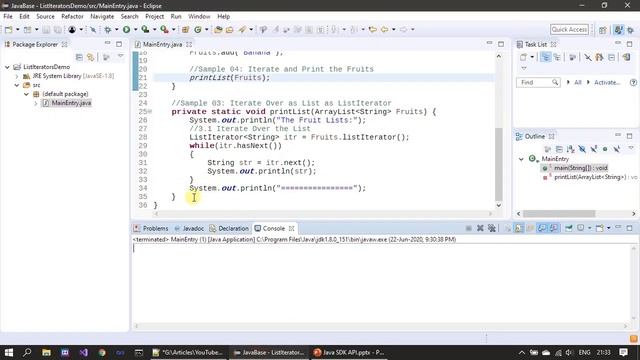The width and height of the screenshot is (640, 360).
Task: Click Open Console icon in Console toolbar
Action: tap(599, 228)
